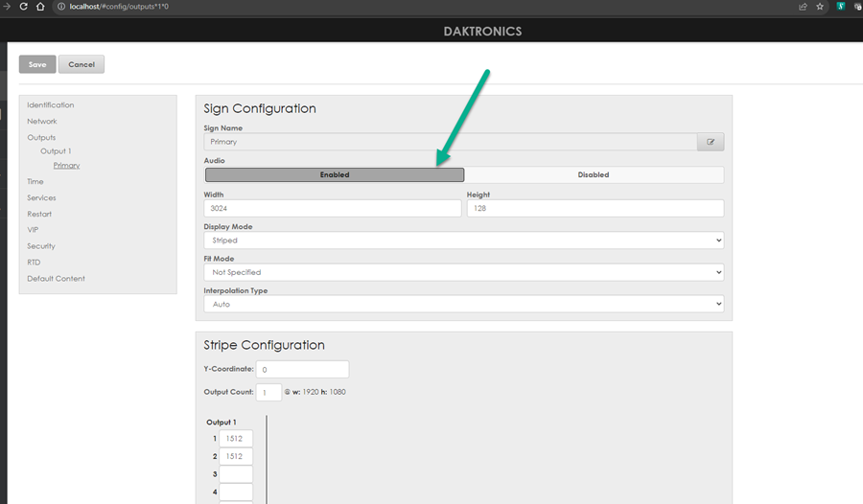Open the Interpolation Type dropdown

(463, 304)
